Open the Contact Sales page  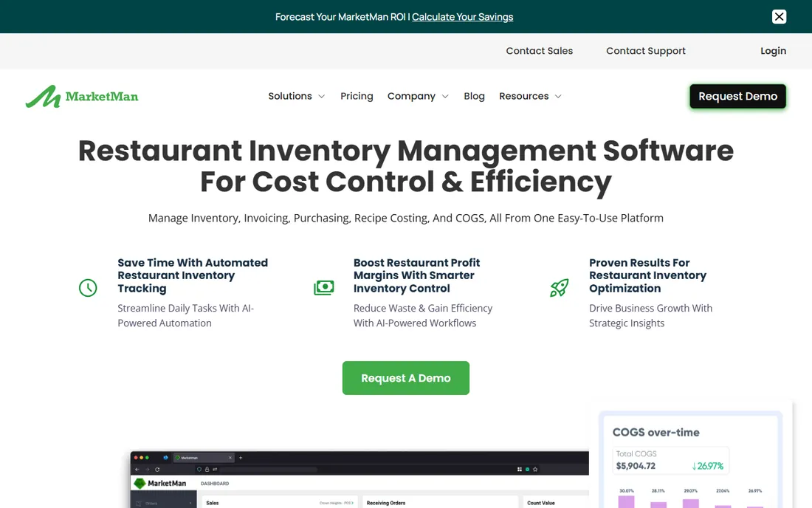coord(539,51)
